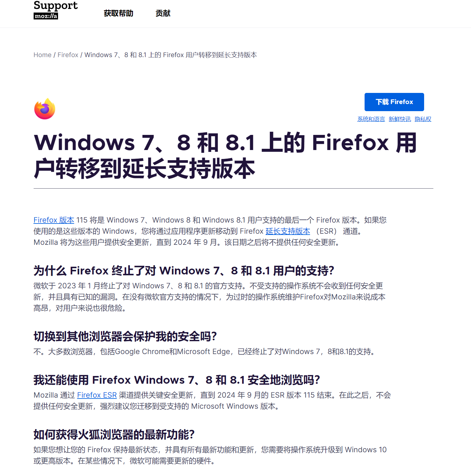Click the 切换到其他浏览器会保护我的安全吗 heading
The height and width of the screenshot is (476, 471).
point(125,336)
